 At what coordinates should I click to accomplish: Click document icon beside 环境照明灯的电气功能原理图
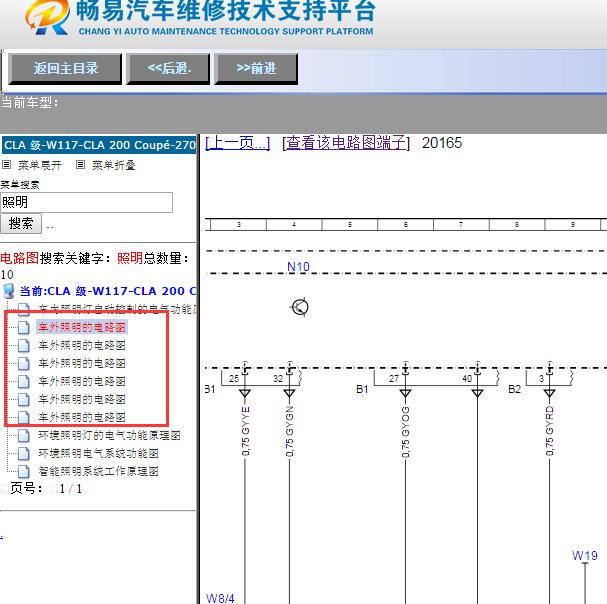(23, 435)
